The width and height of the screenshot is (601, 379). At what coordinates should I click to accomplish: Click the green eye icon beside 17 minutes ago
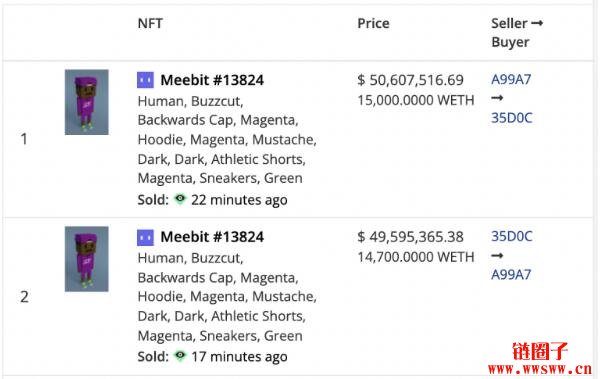pos(180,356)
